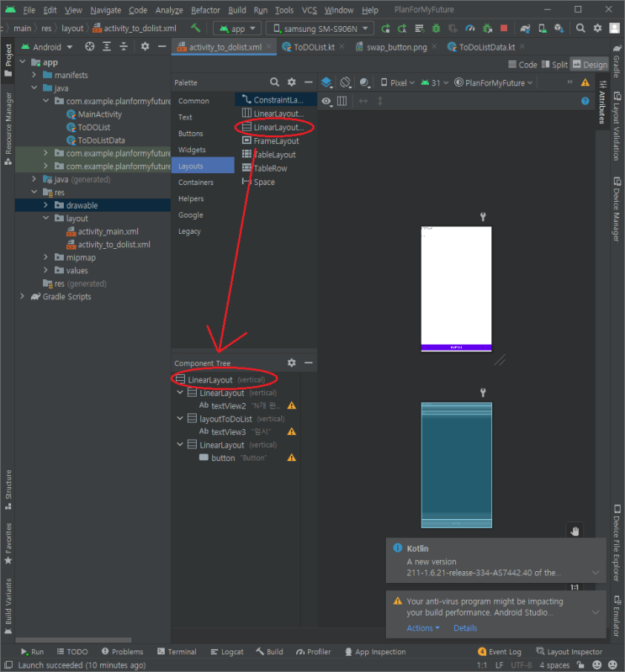This screenshot has width=625, height=672.
Task: Open the Build menu
Action: 237,10
